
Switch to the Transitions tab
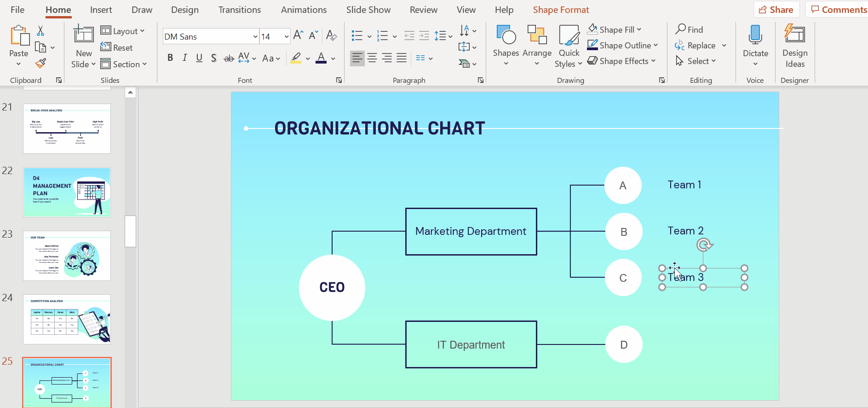click(x=239, y=10)
